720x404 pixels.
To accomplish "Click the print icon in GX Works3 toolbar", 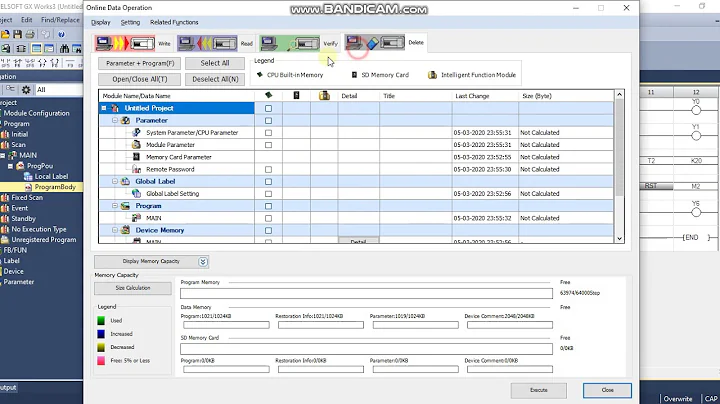I will tap(30, 34).
